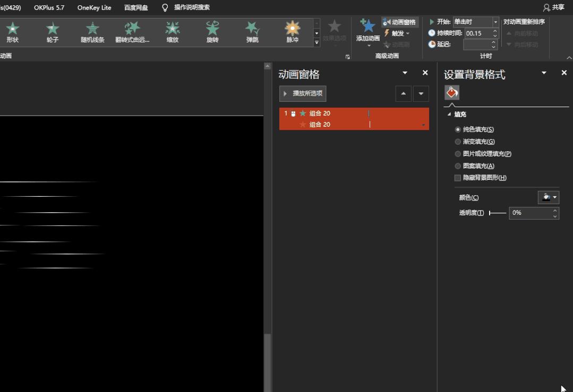Open the OneKey Lite tab
The width and height of the screenshot is (573, 392).
(93, 7)
